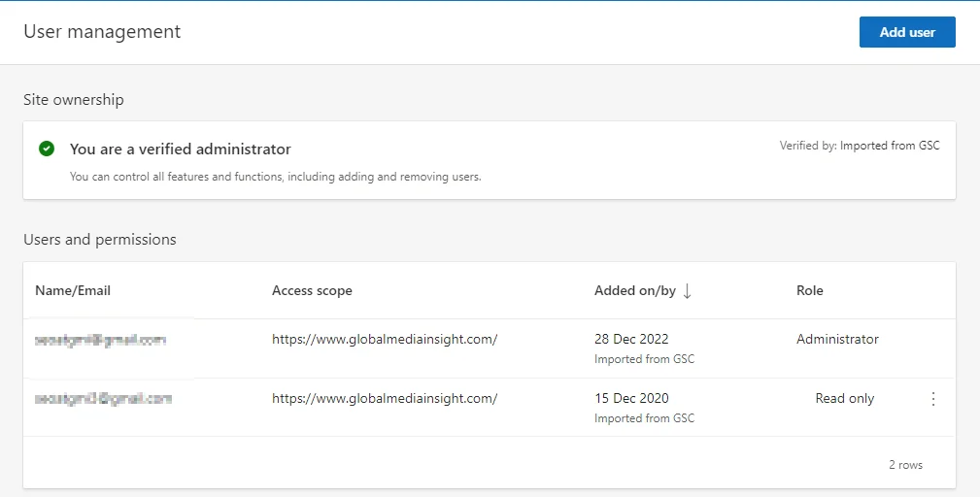Click the 28 Dec 2022 added date
This screenshot has width=980, height=497.
point(631,340)
